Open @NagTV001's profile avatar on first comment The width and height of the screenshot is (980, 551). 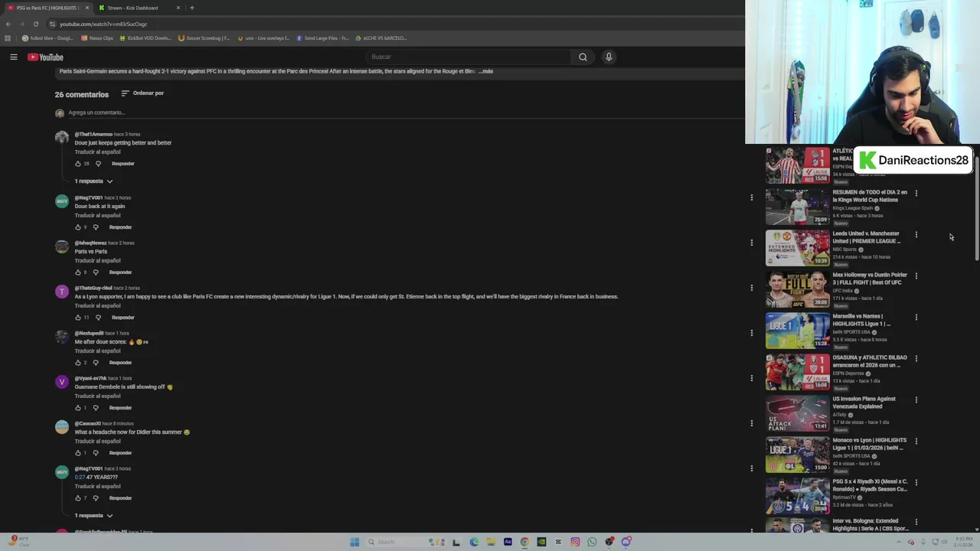(62, 201)
